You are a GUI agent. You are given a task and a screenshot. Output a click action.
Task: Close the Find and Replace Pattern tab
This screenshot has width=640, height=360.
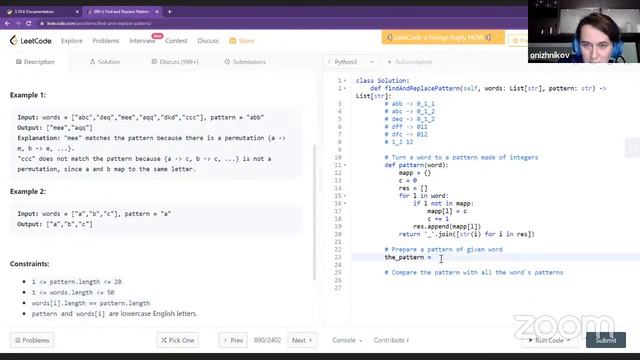(157, 11)
